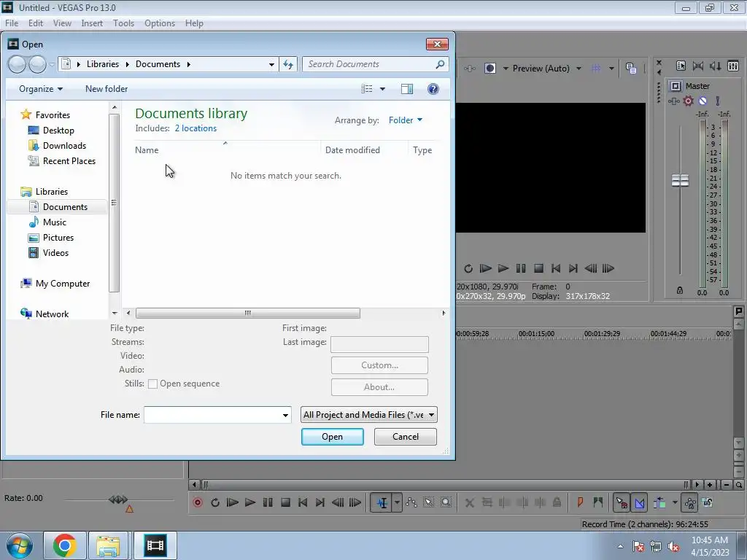Click the red Record button in transport bar

pos(197,502)
